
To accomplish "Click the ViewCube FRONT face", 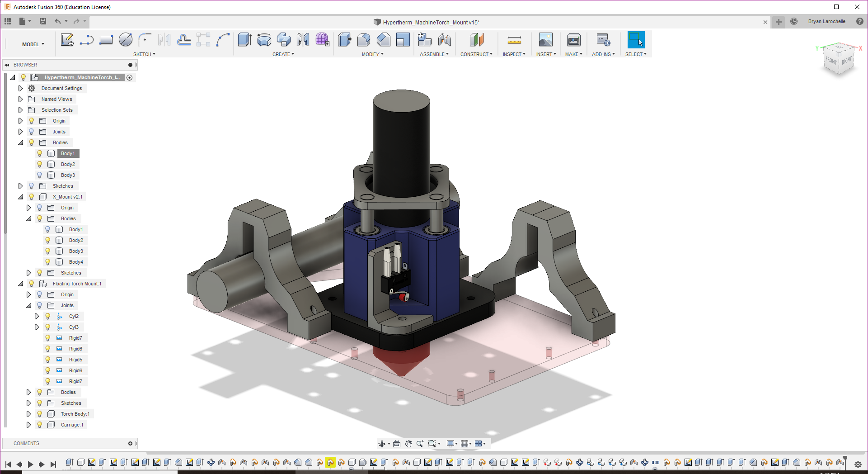I will (831, 61).
